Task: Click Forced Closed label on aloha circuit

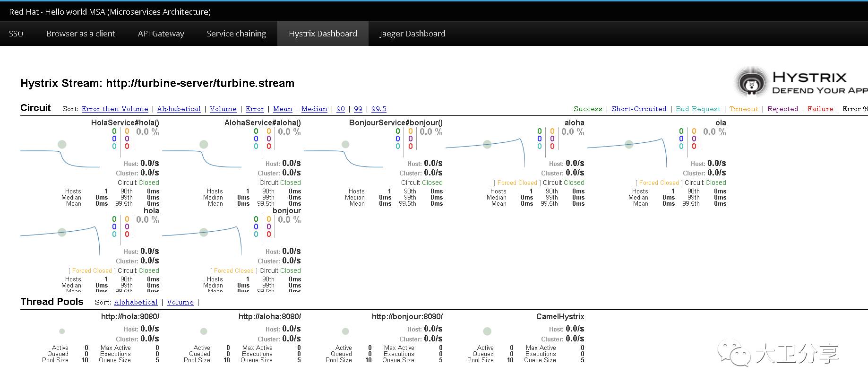Action: 517,183
